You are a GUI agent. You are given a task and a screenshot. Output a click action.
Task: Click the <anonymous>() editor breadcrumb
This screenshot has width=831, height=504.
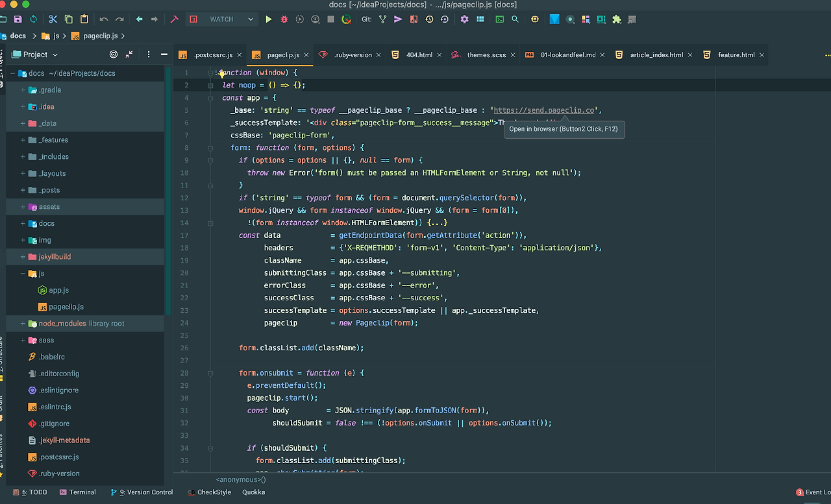tap(241, 480)
